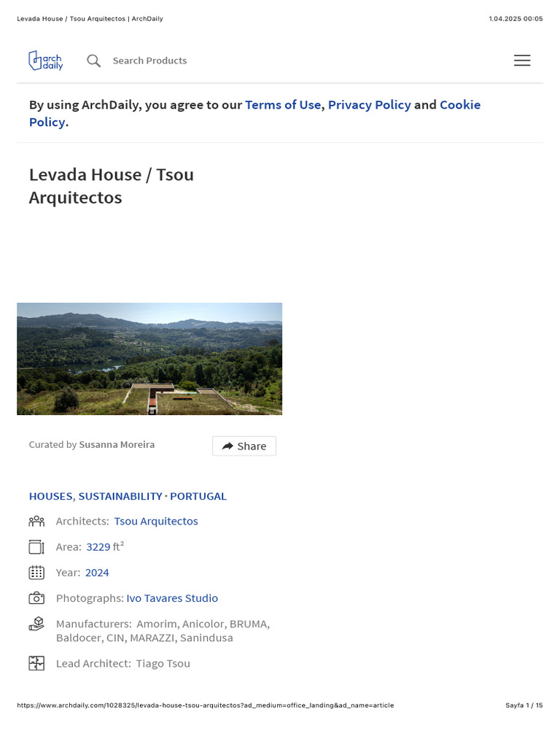Viewport: 560px width, 747px height.
Task: Select the PORTUGAL category link
Action: pos(198,496)
